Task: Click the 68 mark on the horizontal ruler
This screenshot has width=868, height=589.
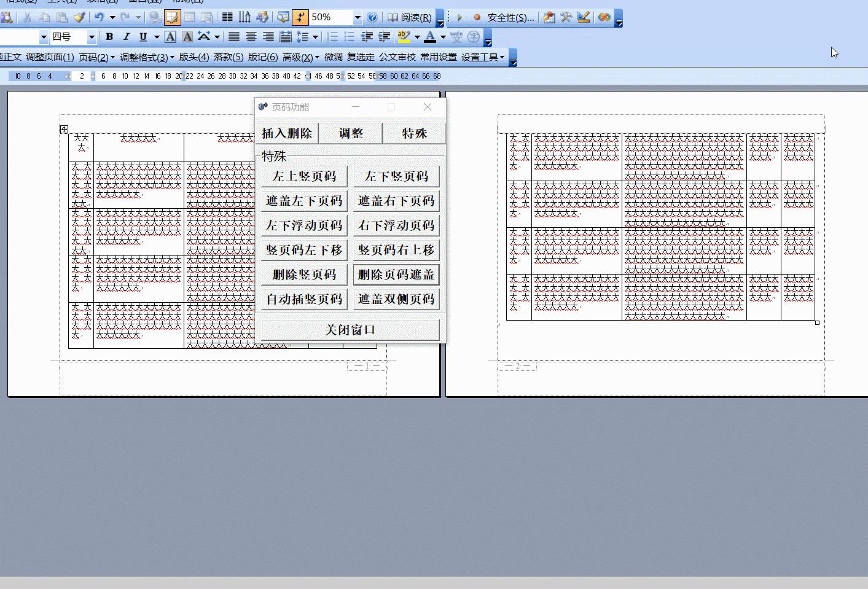Action: pyautogui.click(x=436, y=76)
